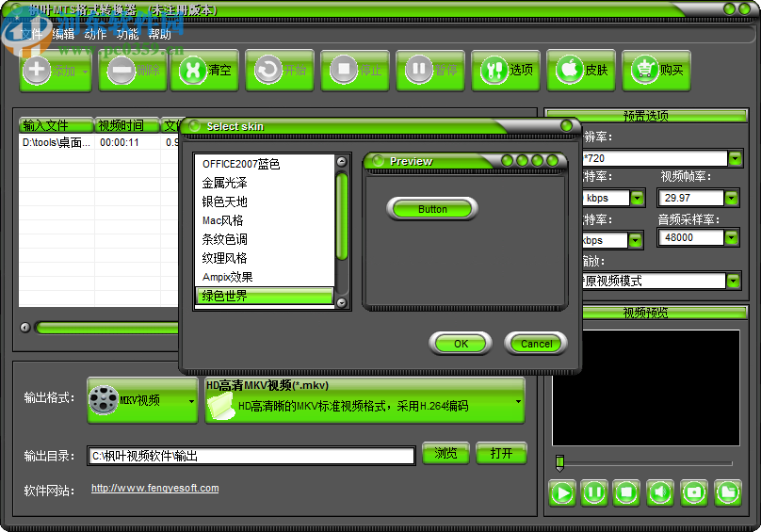
Task: Click the skin list scroll-down arrow
Action: pyautogui.click(x=342, y=303)
